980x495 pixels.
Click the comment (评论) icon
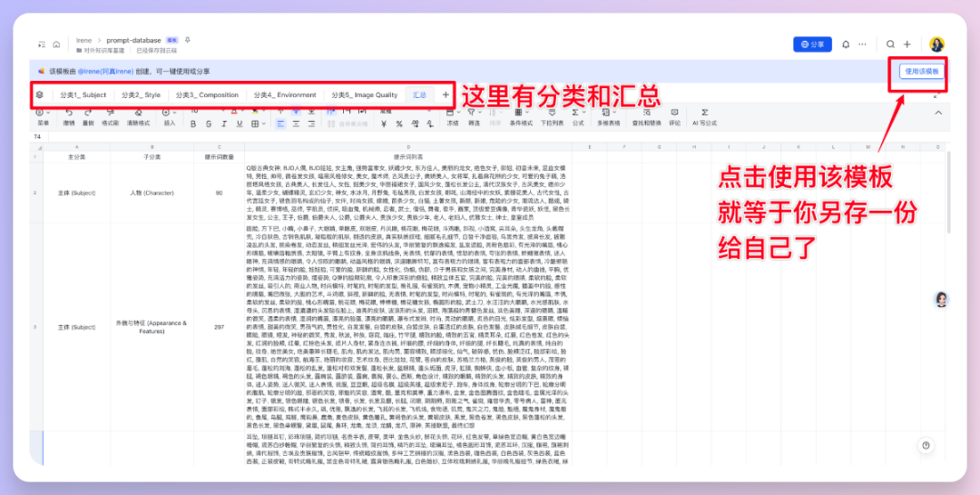[x=674, y=113]
